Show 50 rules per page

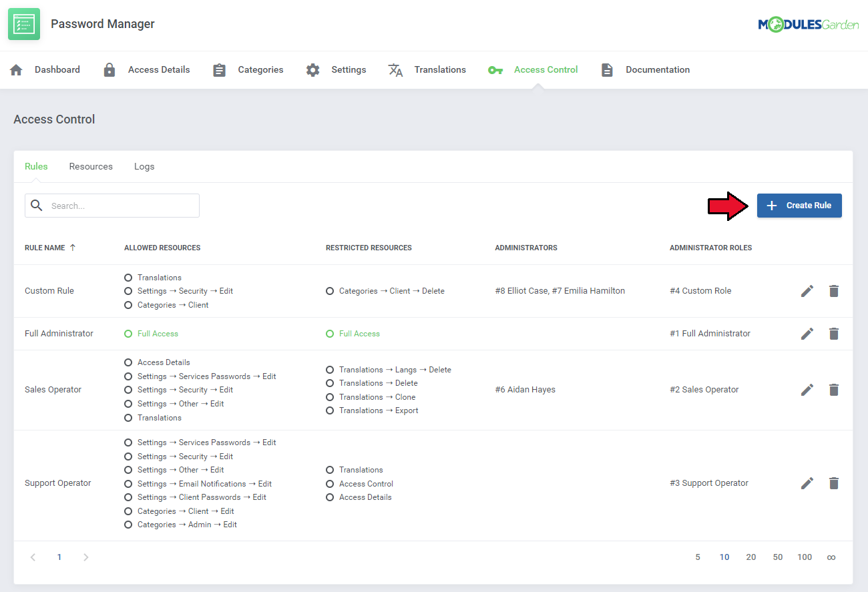[778, 557]
